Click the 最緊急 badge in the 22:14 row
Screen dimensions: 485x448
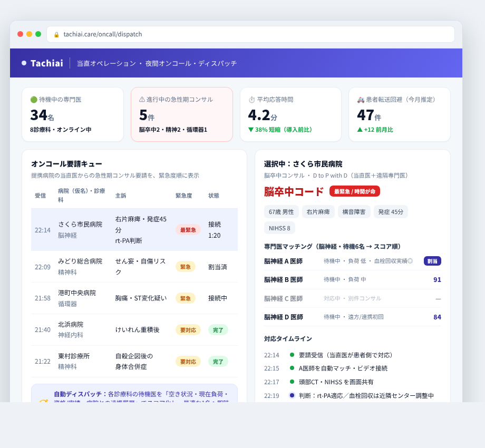(188, 230)
